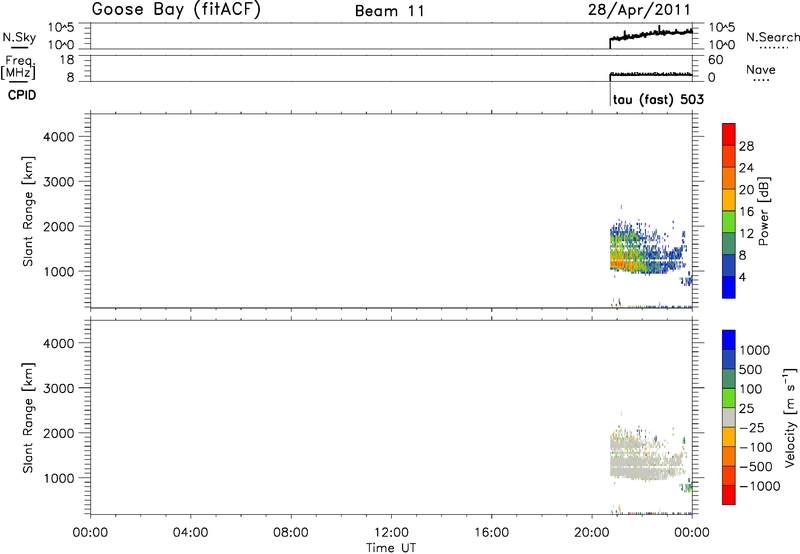
Task: Click the '4000' tick of power panel
Action: 59,137
